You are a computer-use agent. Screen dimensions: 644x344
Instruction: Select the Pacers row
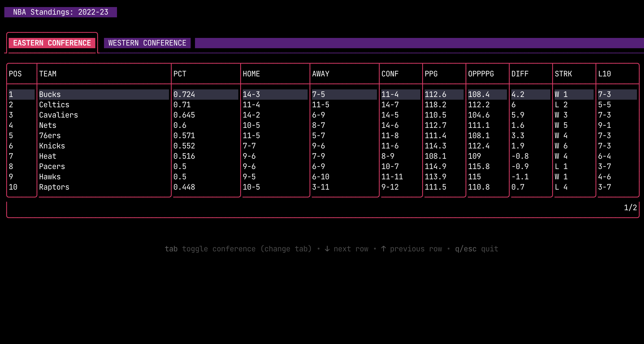52,167
